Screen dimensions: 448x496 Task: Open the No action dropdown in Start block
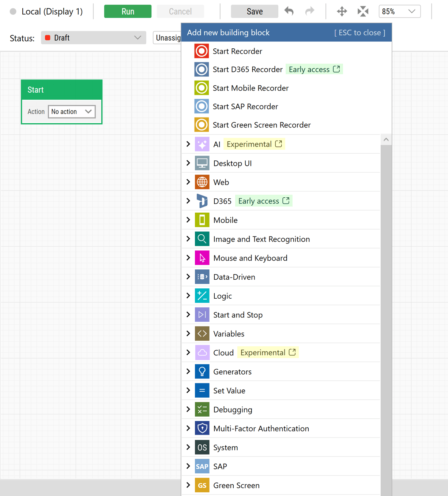click(72, 112)
